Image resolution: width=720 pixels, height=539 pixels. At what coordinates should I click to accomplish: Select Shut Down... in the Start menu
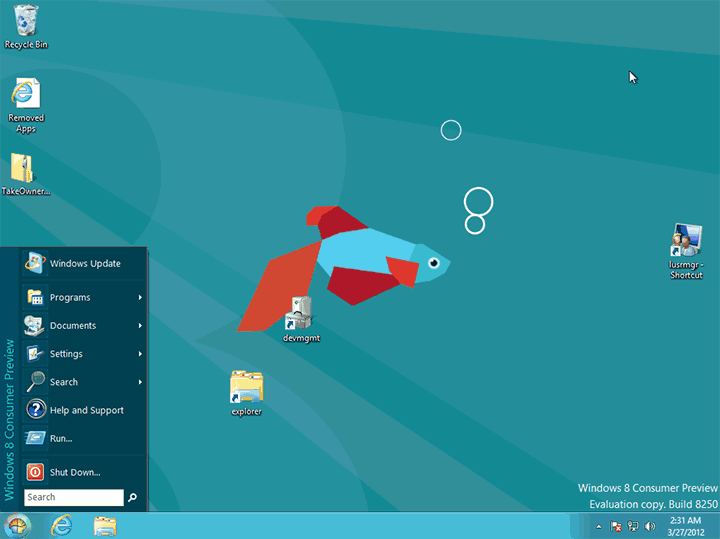click(x=84, y=472)
